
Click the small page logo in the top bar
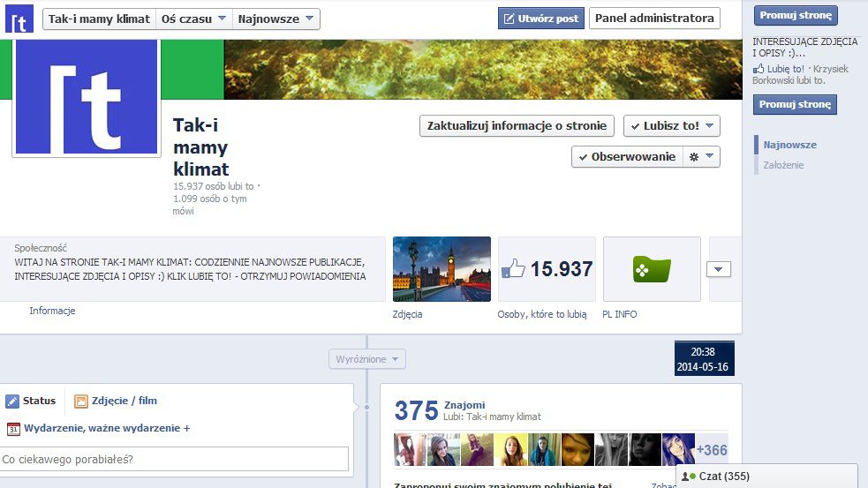point(19,19)
